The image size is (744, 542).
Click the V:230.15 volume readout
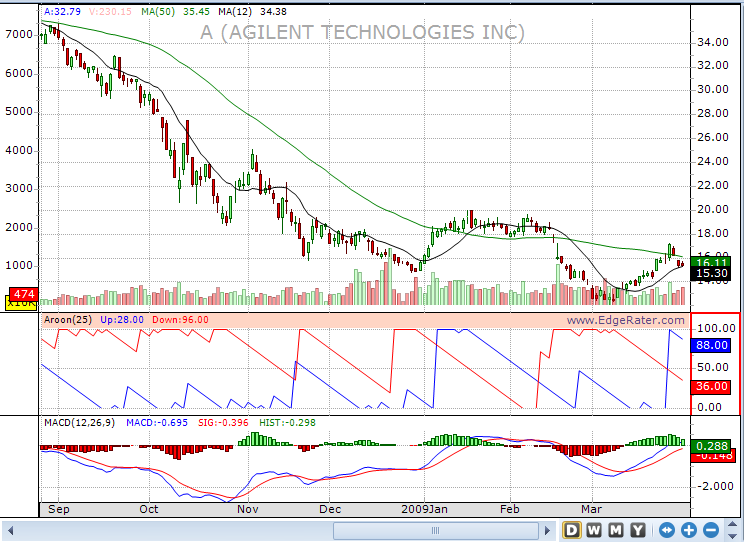110,11
